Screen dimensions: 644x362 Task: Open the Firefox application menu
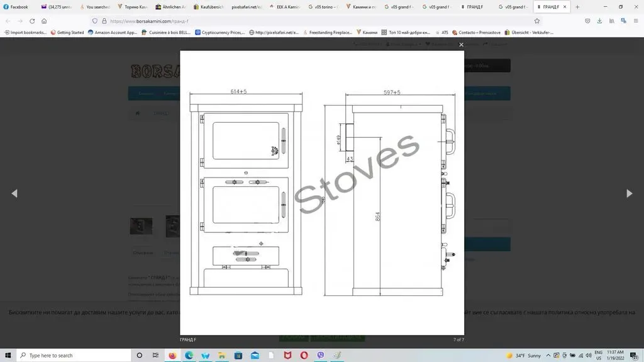[x=635, y=21]
